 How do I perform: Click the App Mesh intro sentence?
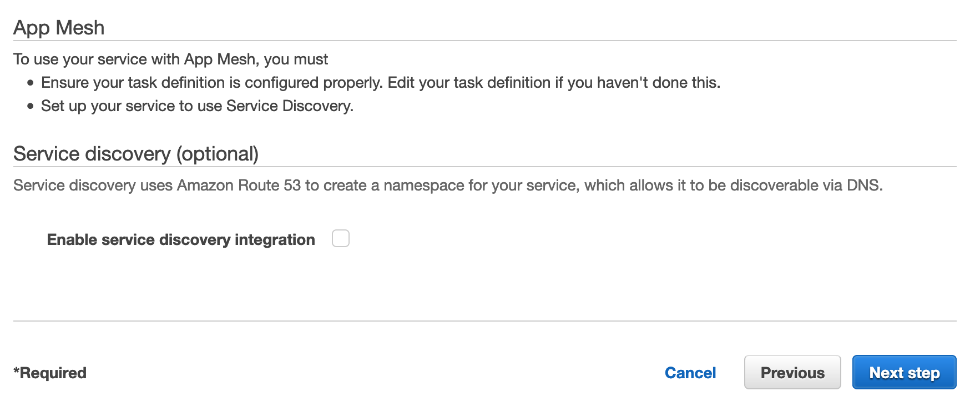tap(170, 59)
